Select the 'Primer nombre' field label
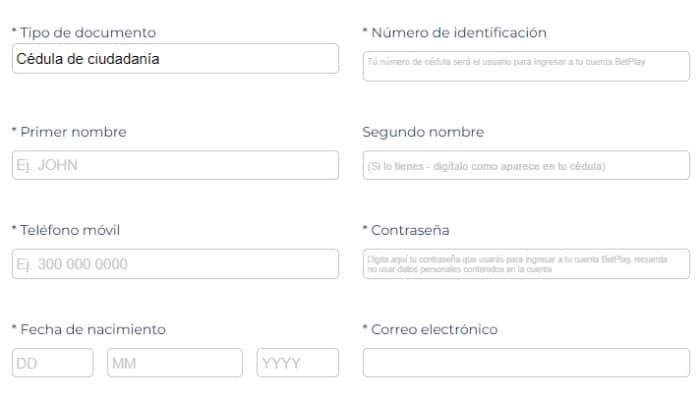The height and width of the screenshot is (401, 700). click(73, 132)
